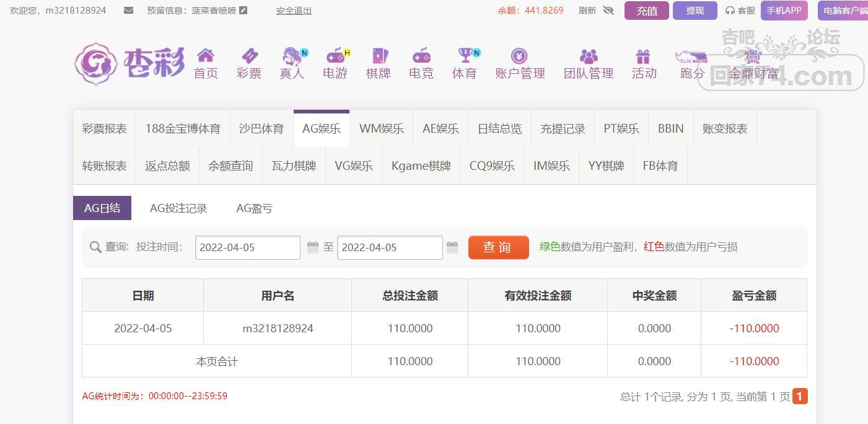Image resolution: width=868 pixels, height=424 pixels.
Task: Switch to 返点总额 tab
Action: (x=167, y=166)
